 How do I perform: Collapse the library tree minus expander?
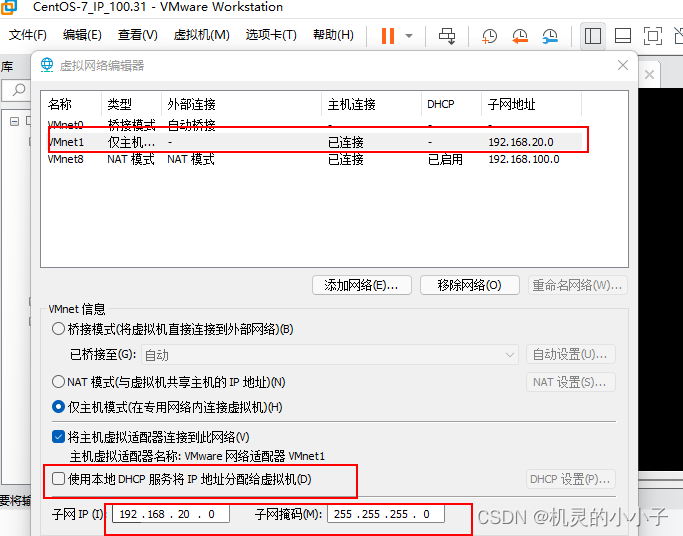coord(14,121)
